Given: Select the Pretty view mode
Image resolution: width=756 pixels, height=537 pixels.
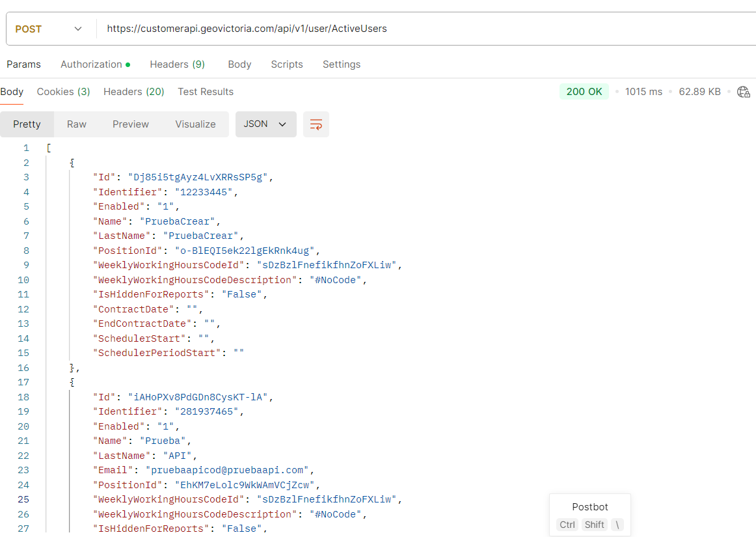Looking at the screenshot, I should coord(27,124).
